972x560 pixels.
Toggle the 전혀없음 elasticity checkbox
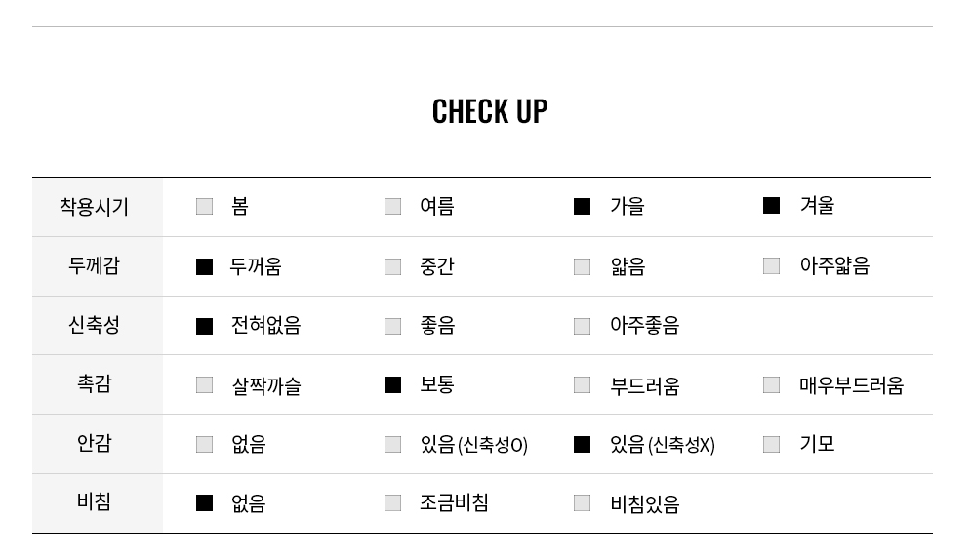point(205,326)
